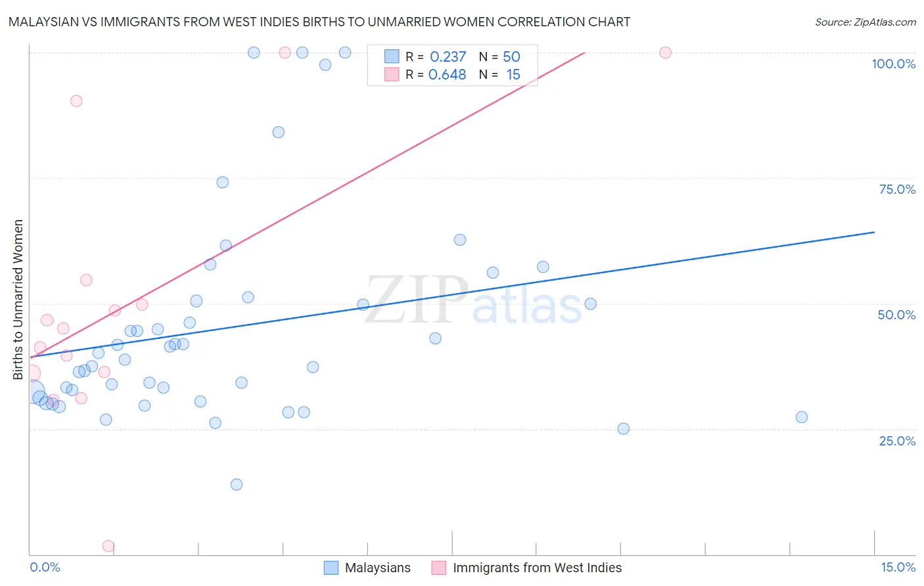This screenshot has height=586, width=924.
Task: Click the blue point at 84% value
Action: 279,132
